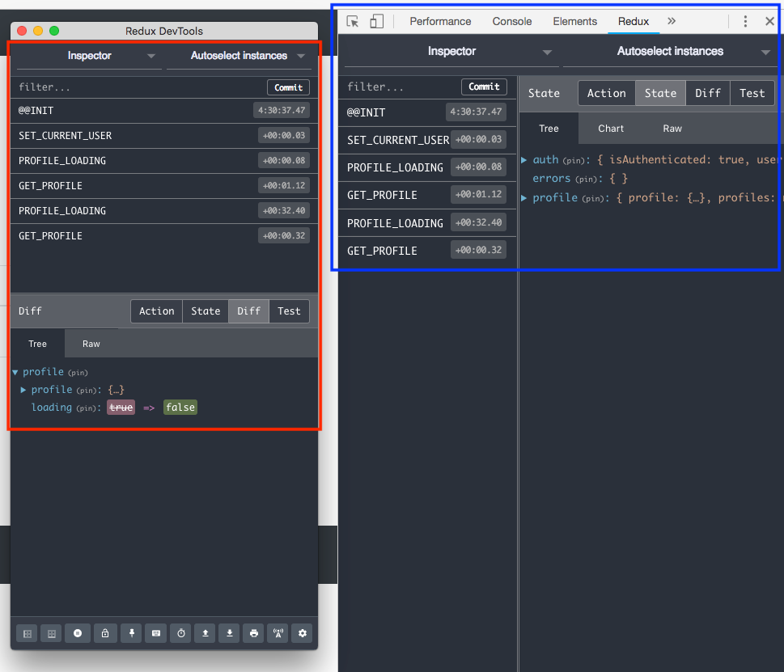Click the red true value in loading diff
This screenshot has height=672, width=784.
121,408
